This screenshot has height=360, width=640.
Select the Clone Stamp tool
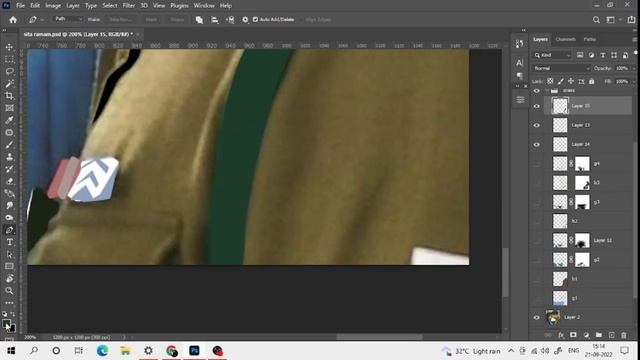9,157
